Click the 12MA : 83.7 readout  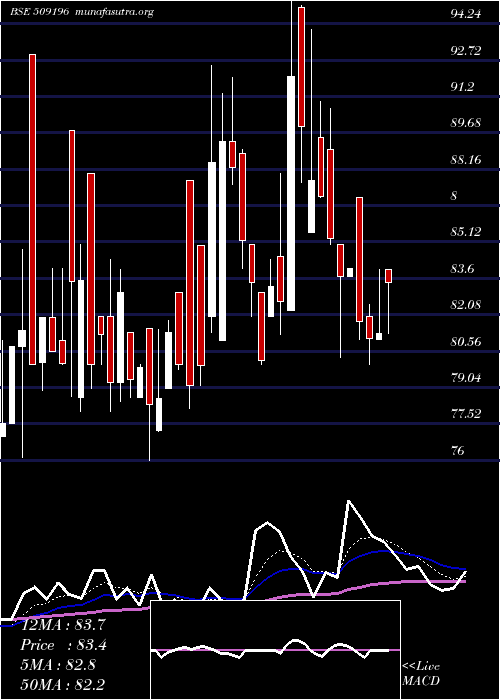click(63, 625)
